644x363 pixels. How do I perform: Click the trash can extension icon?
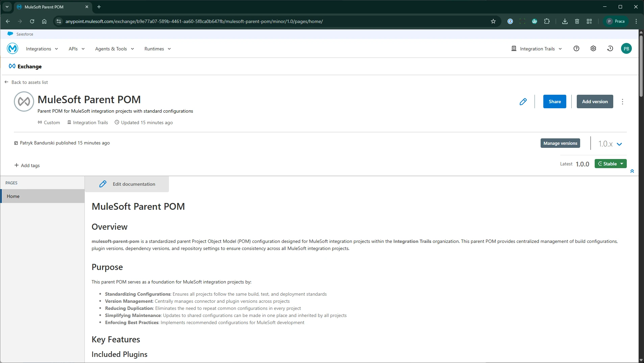[x=577, y=21]
